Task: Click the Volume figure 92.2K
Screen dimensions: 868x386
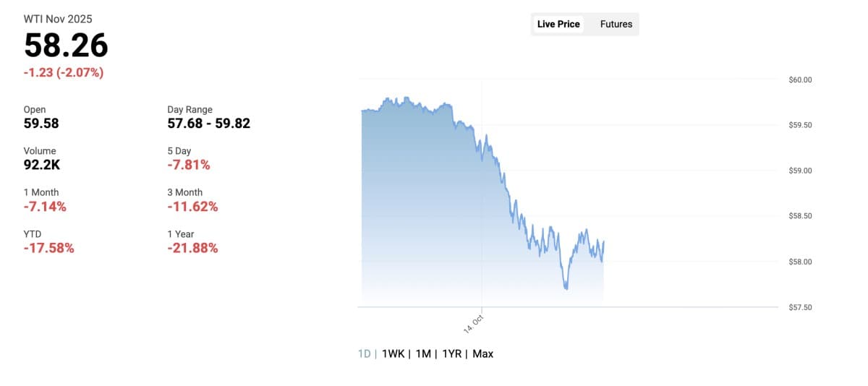Action: [42, 165]
